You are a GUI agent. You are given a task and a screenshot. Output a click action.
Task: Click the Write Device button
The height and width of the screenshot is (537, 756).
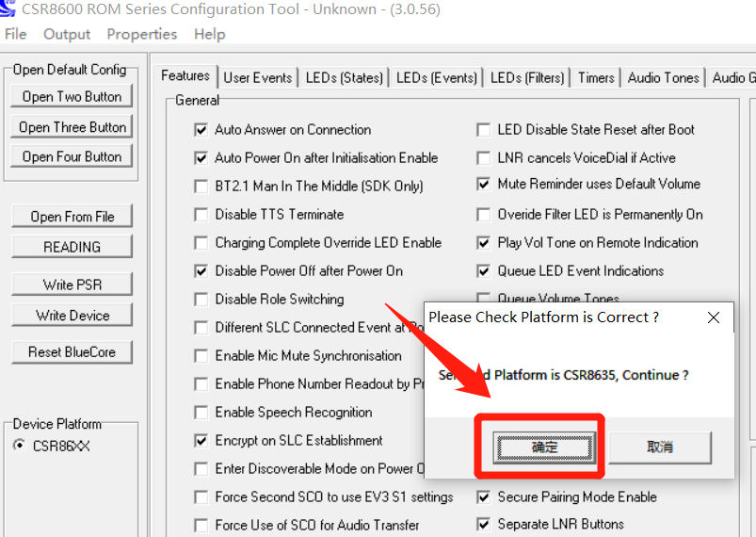[72, 315]
